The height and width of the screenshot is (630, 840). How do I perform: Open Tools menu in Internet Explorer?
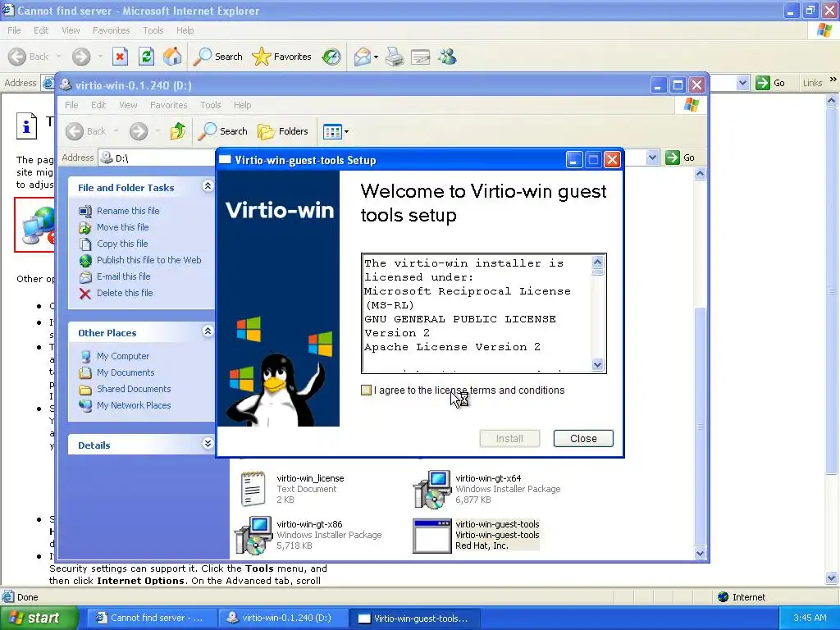click(x=153, y=30)
